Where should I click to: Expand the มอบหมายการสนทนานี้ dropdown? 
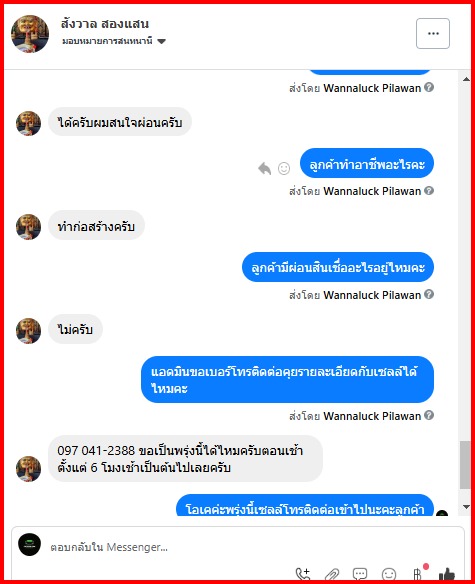click(161, 41)
